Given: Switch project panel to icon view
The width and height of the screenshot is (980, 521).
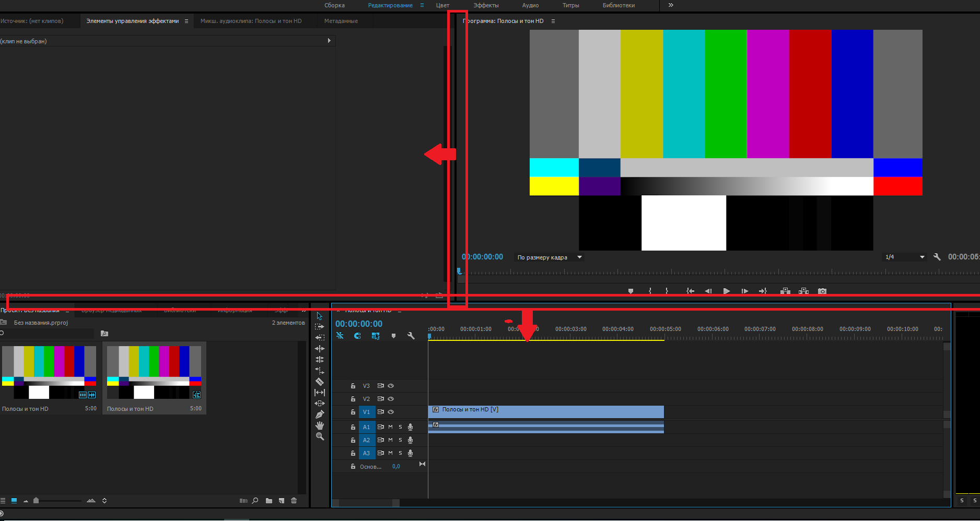Looking at the screenshot, I should tap(14, 501).
